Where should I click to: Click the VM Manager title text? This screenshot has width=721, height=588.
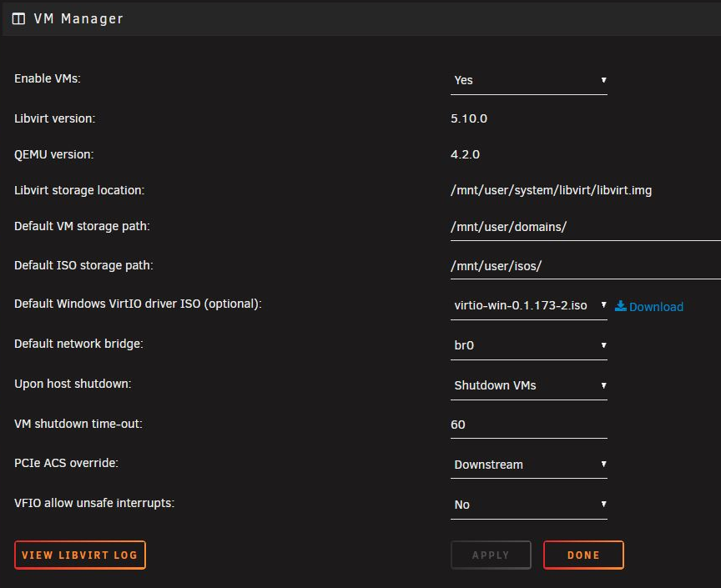tap(78, 19)
